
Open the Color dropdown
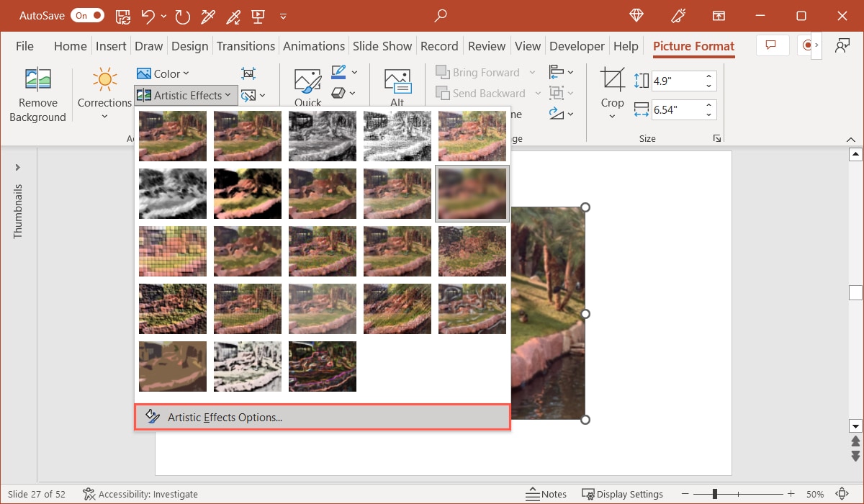(x=163, y=73)
